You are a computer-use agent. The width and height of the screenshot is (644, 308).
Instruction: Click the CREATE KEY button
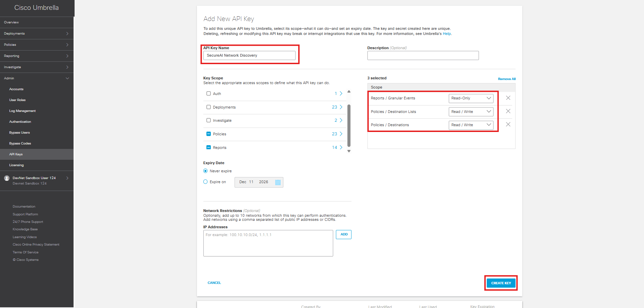501,283
